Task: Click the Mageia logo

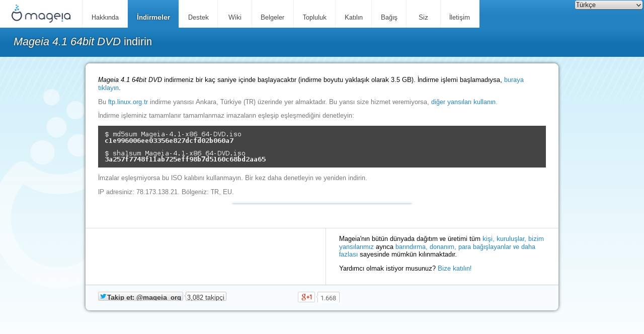Action: coord(41,14)
